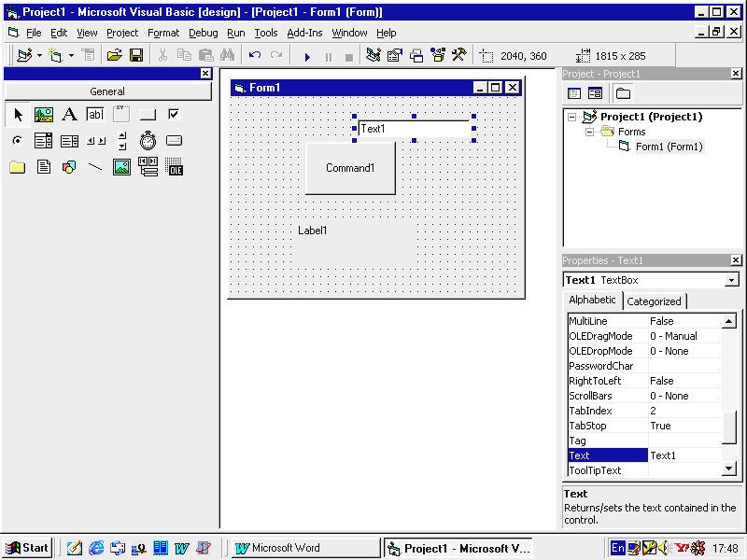Select the MultiLine property row
Screen dimensions: 747x560
tap(645, 321)
